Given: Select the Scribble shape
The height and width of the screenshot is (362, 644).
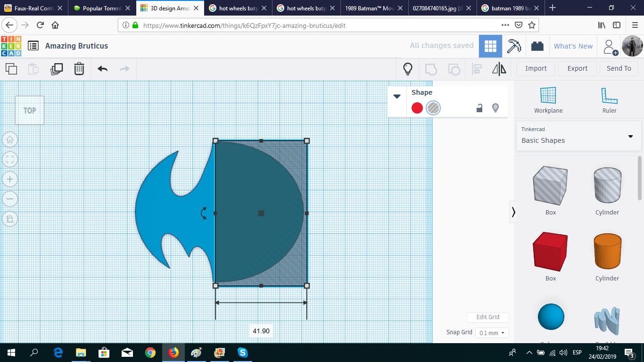Looking at the screenshot, I should click(x=607, y=321).
